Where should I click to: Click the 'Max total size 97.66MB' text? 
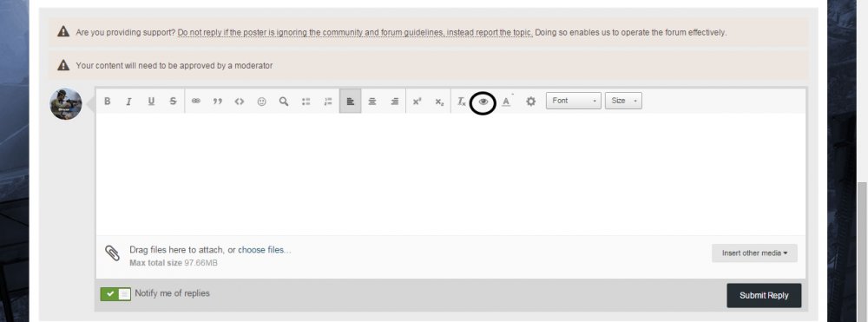coord(174,263)
